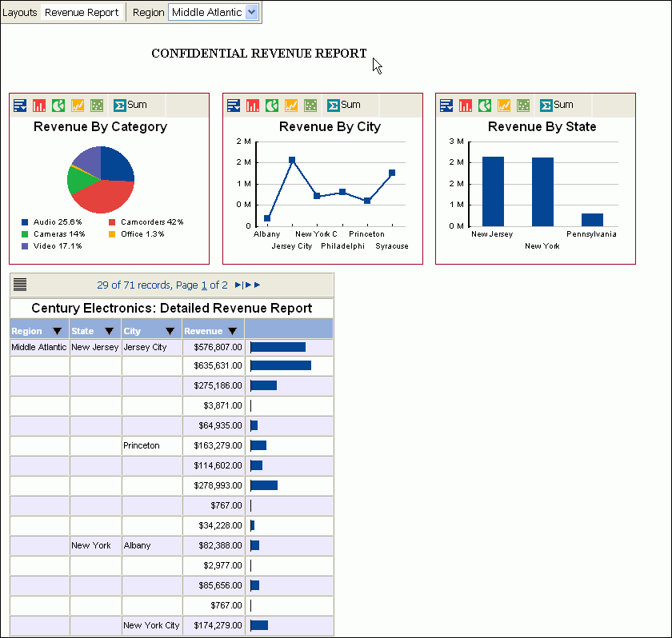Expand the Revenue column header dropdown

232,331
